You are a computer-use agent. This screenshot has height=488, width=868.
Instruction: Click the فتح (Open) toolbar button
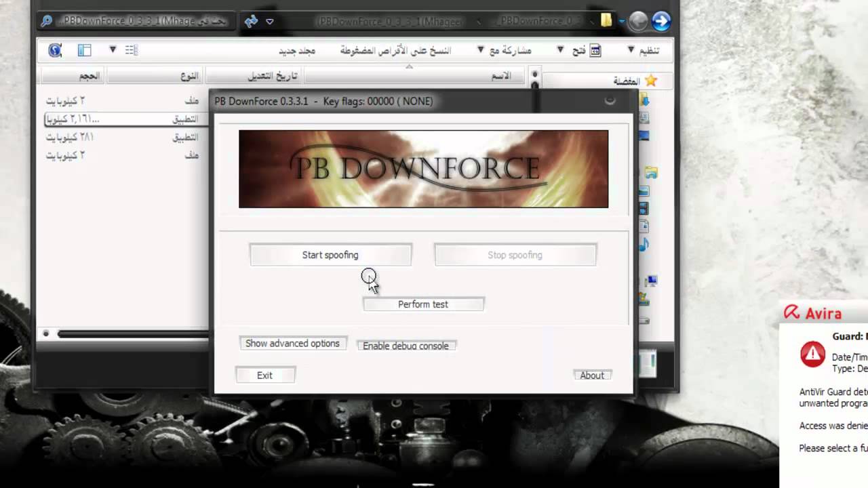[x=587, y=50]
